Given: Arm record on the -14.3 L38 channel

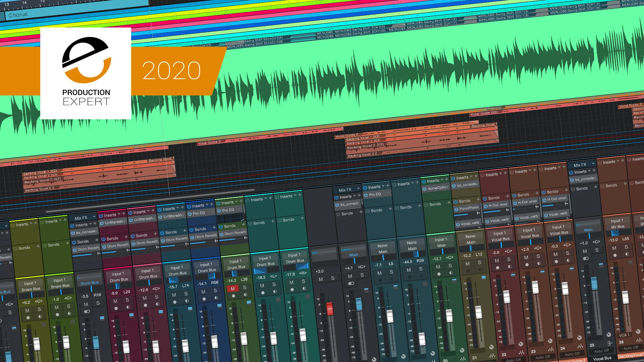Looking at the screenshot, I should click(x=233, y=296).
